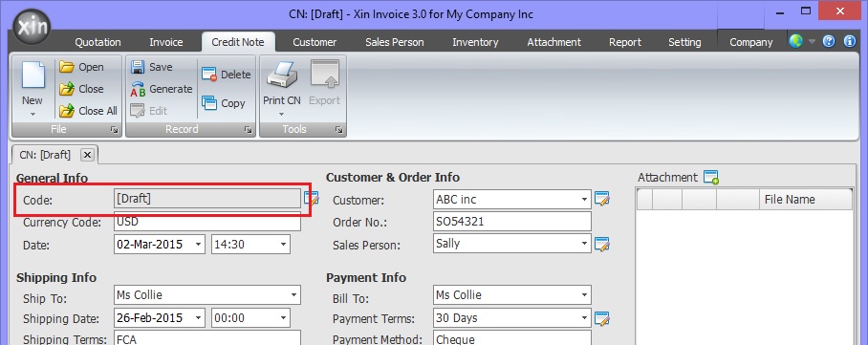This screenshot has height=345, width=868.
Task: Open the Setting tab
Action: pos(684,42)
